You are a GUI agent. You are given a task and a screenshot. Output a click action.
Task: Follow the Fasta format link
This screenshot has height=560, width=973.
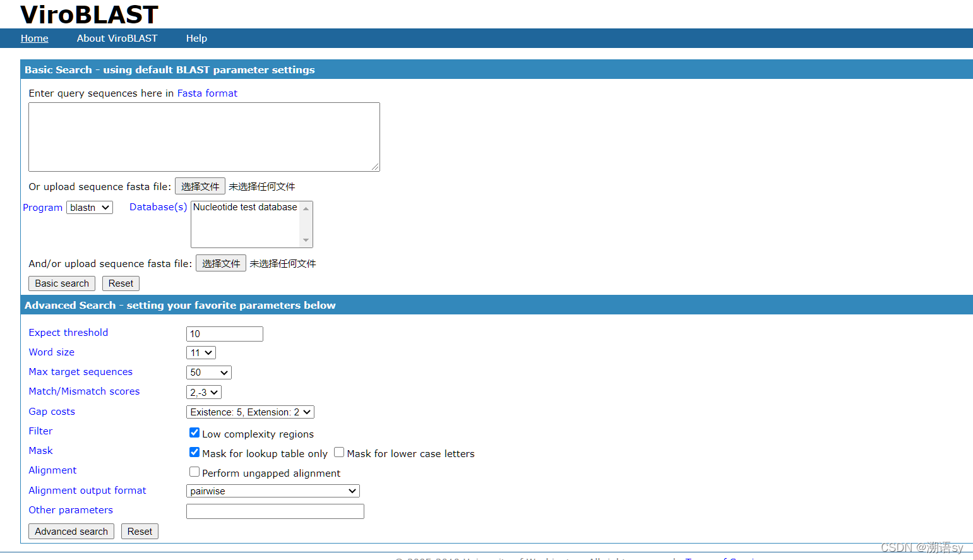pyautogui.click(x=207, y=93)
